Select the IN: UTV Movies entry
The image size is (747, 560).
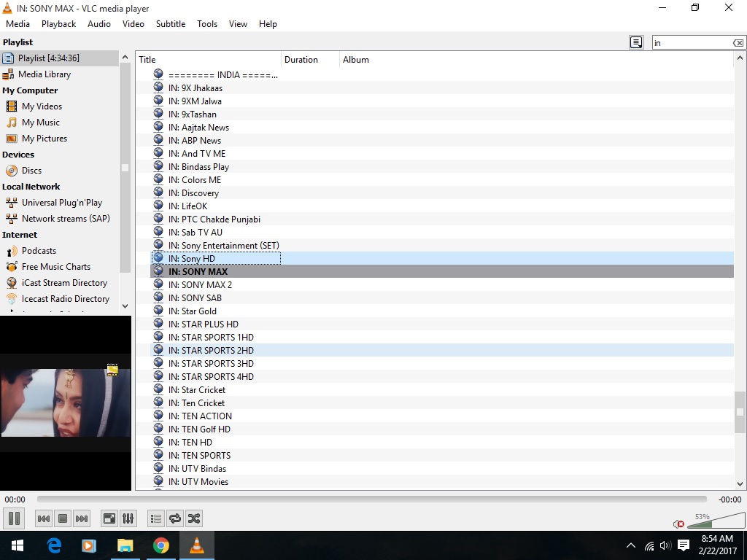(442, 482)
